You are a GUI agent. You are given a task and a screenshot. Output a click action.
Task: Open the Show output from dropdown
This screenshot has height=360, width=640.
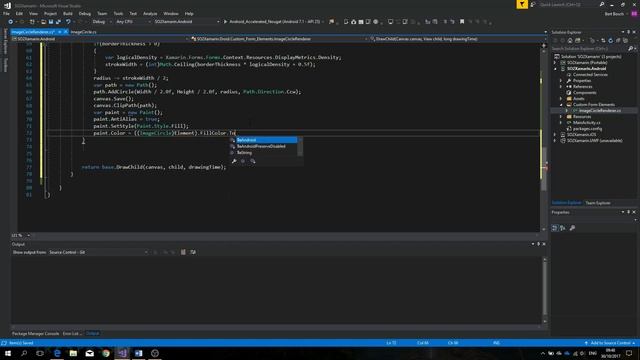98,252
